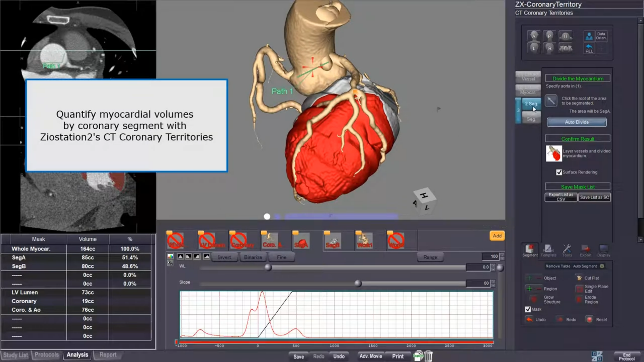
Task: Toggle the Surface Rendering checkbox
Action: click(x=559, y=172)
